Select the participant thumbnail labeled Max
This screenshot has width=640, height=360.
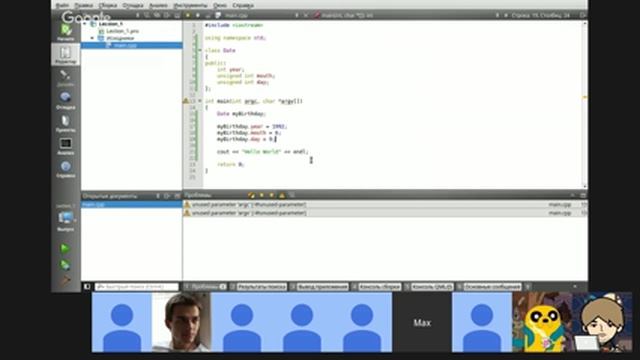[422, 322]
